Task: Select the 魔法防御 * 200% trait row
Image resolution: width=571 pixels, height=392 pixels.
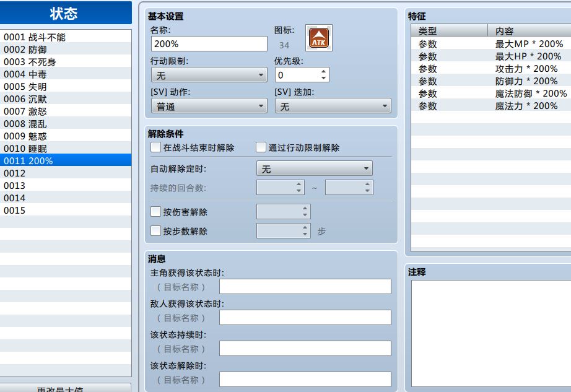Action: coord(491,93)
